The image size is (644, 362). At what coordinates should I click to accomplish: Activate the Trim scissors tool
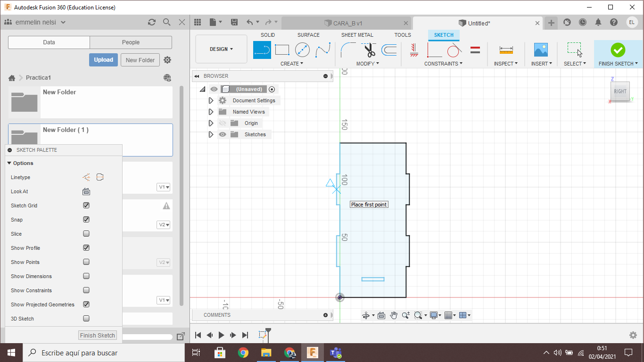369,50
